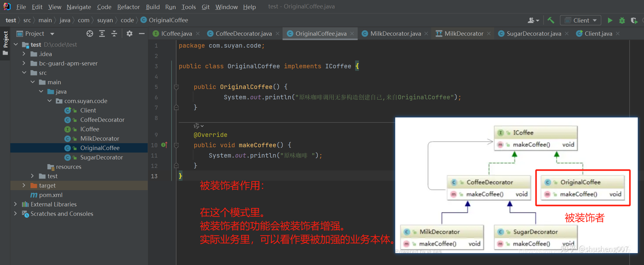Open the user account icon in the toolbar

[x=533, y=20]
